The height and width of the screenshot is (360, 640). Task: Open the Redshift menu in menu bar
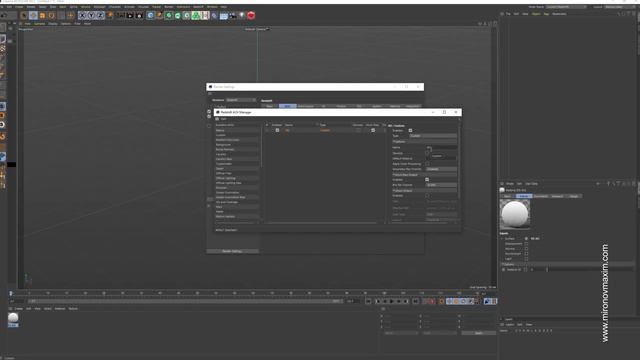[198, 7]
